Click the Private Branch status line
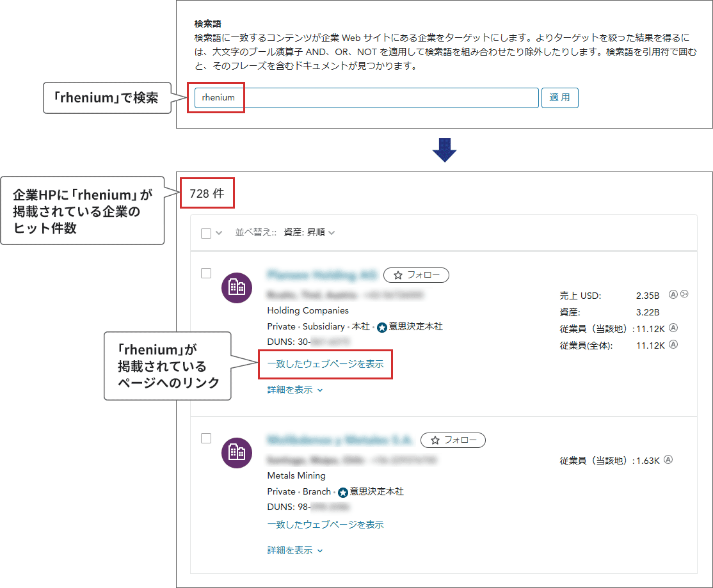The width and height of the screenshot is (713, 588). (x=335, y=491)
